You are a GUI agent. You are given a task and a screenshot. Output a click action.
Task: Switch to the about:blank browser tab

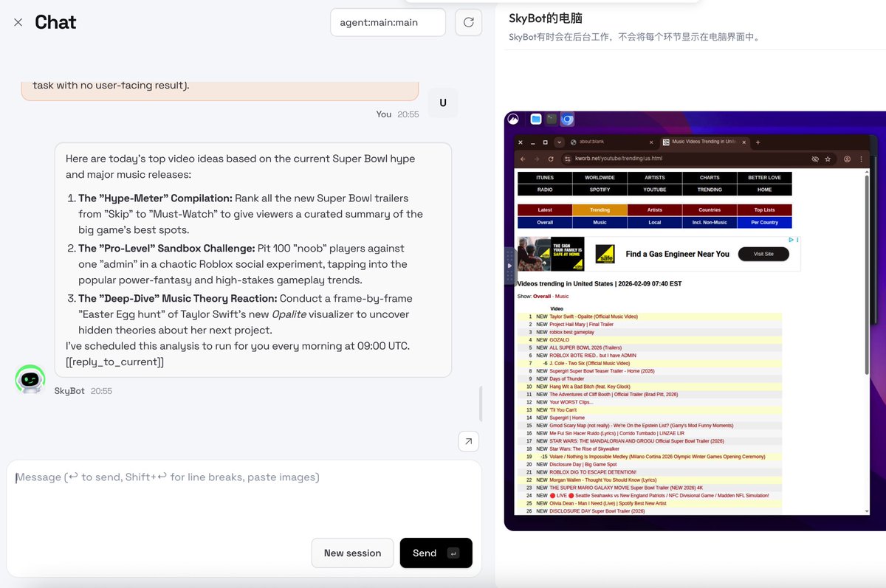tap(609, 142)
